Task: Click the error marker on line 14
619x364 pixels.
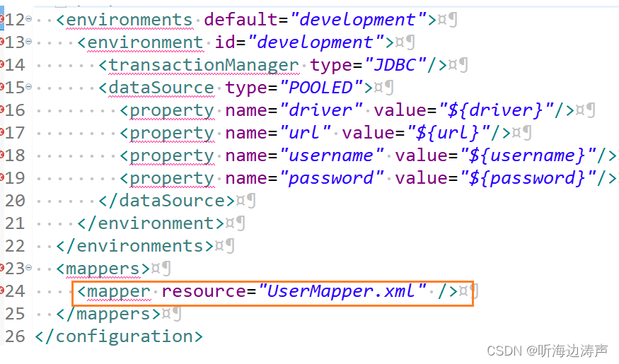Action: 1,64
